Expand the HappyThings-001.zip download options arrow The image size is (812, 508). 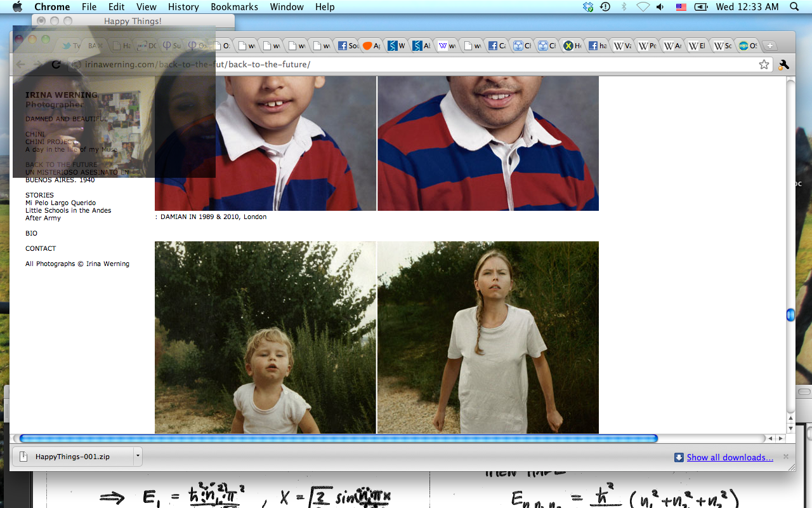click(x=137, y=457)
